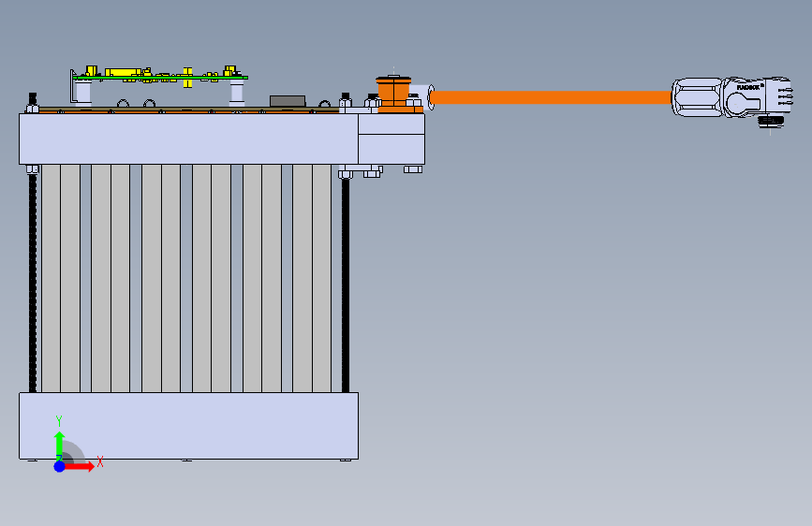The image size is (812, 526).
Task: Click the red X axis arrow of the triad
Action: point(80,466)
